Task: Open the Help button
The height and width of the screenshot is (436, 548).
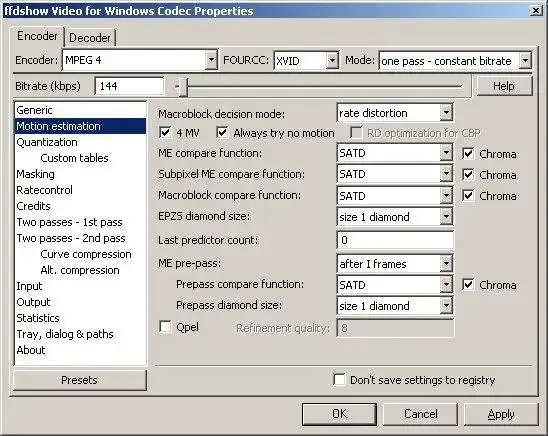Action: [x=504, y=86]
